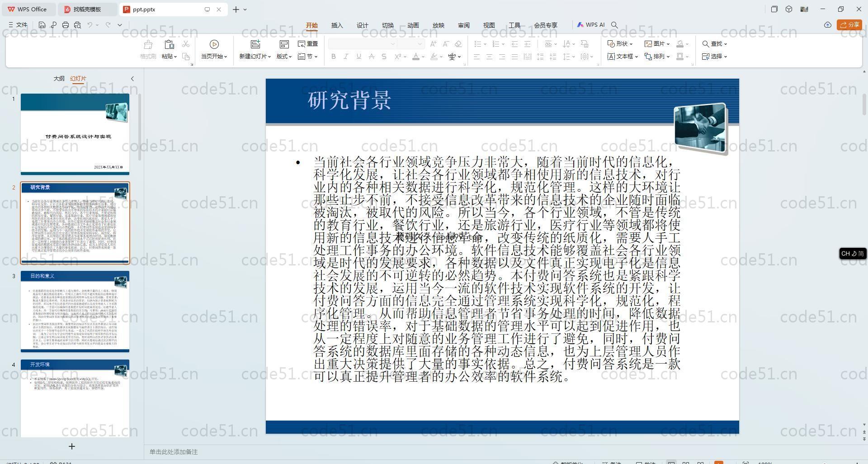Start slideshow with 当页开始 play icon
This screenshot has height=464, width=868.
[x=214, y=44]
